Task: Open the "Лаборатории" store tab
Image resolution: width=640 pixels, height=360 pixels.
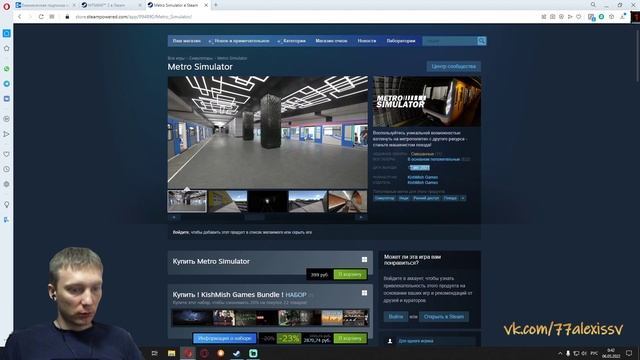Action: coord(401,41)
